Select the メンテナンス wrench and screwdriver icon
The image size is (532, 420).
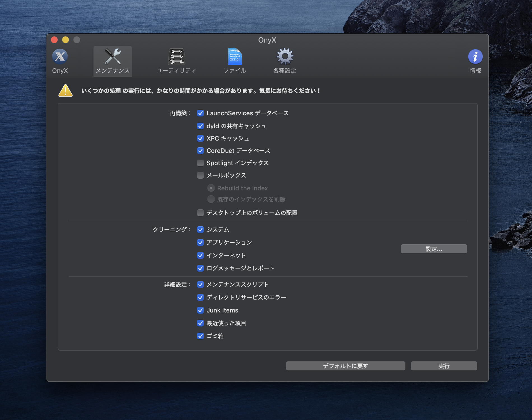[x=113, y=57]
